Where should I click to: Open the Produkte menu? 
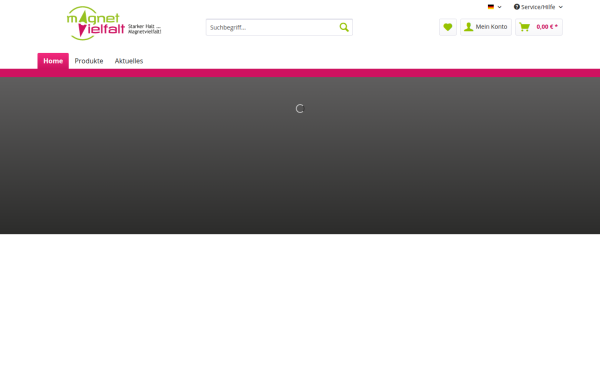89,61
